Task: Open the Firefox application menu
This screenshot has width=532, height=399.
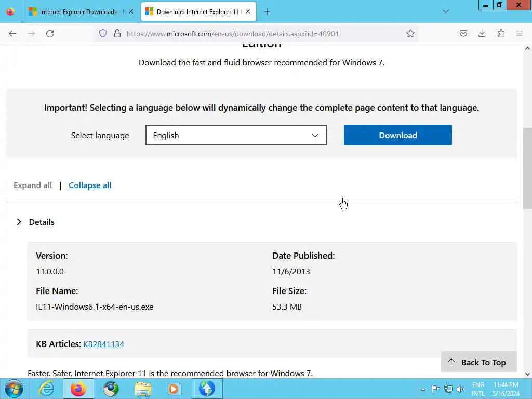Action: 520,34
